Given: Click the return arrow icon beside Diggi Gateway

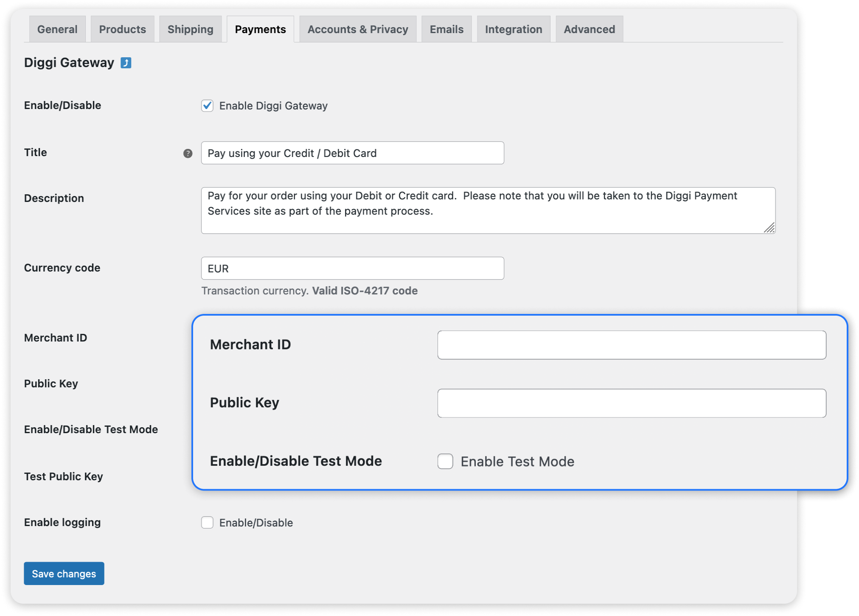Looking at the screenshot, I should pyautogui.click(x=126, y=63).
